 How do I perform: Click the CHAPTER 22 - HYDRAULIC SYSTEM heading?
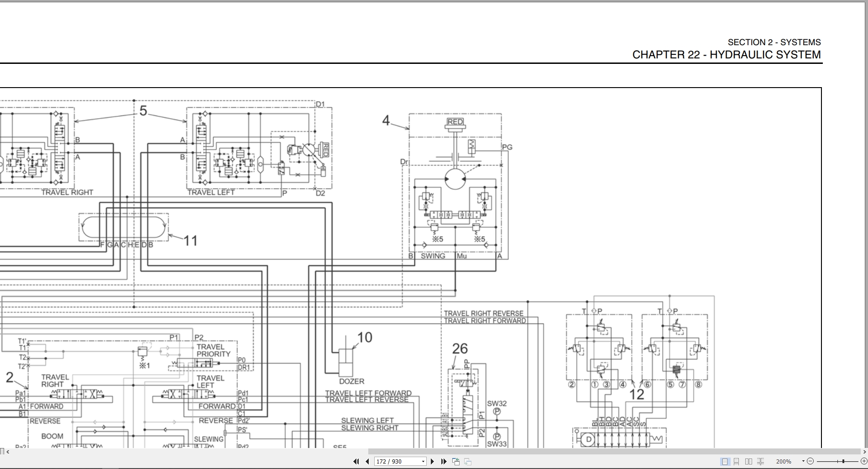727,55
